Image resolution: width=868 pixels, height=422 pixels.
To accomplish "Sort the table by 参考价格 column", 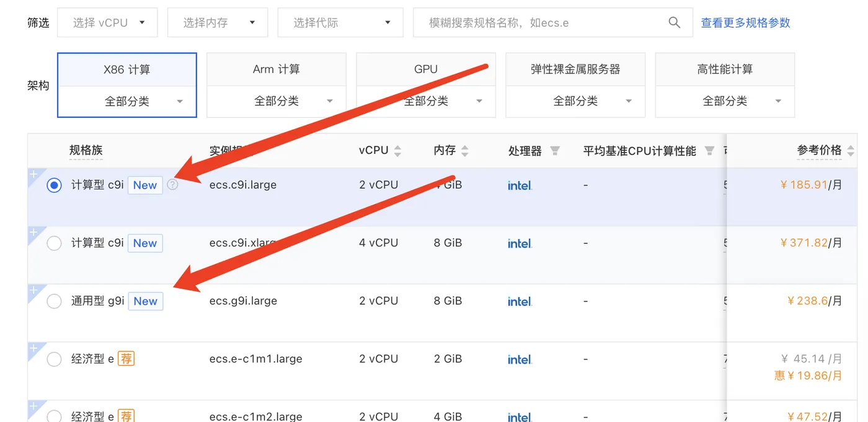I will tap(849, 150).
